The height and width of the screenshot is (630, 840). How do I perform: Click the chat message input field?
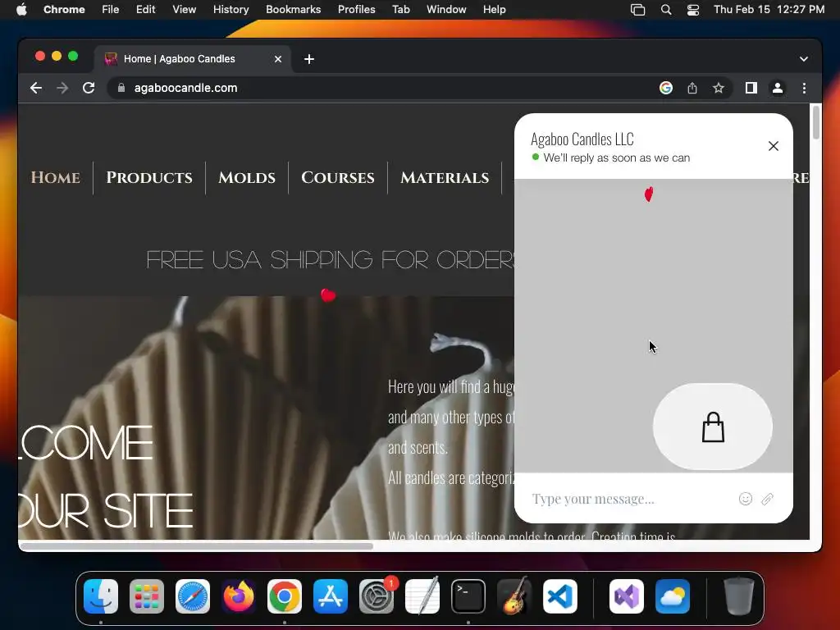[632, 499]
